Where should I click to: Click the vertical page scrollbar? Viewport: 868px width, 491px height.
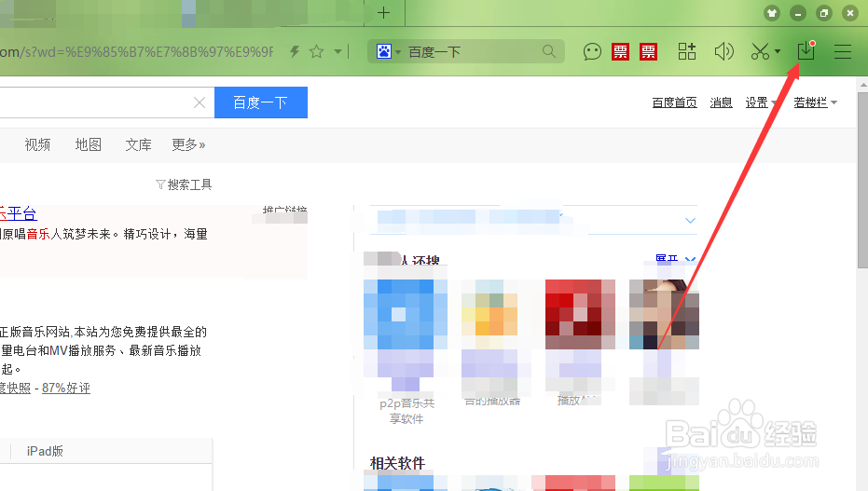point(862,180)
